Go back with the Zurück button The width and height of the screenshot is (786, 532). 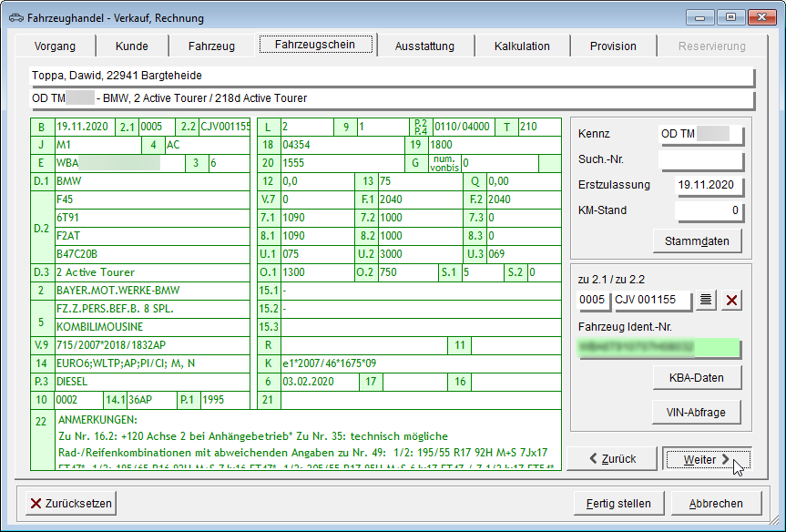click(611, 459)
